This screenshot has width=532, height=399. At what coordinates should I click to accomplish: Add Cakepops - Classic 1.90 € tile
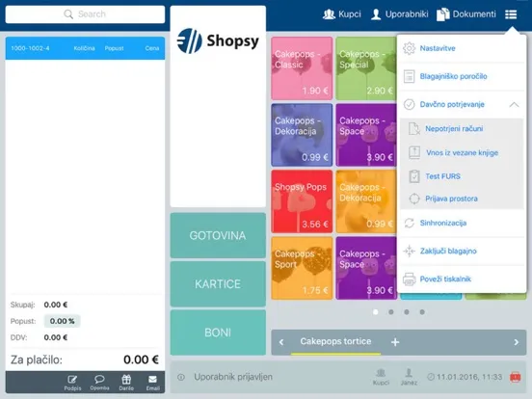(302, 68)
